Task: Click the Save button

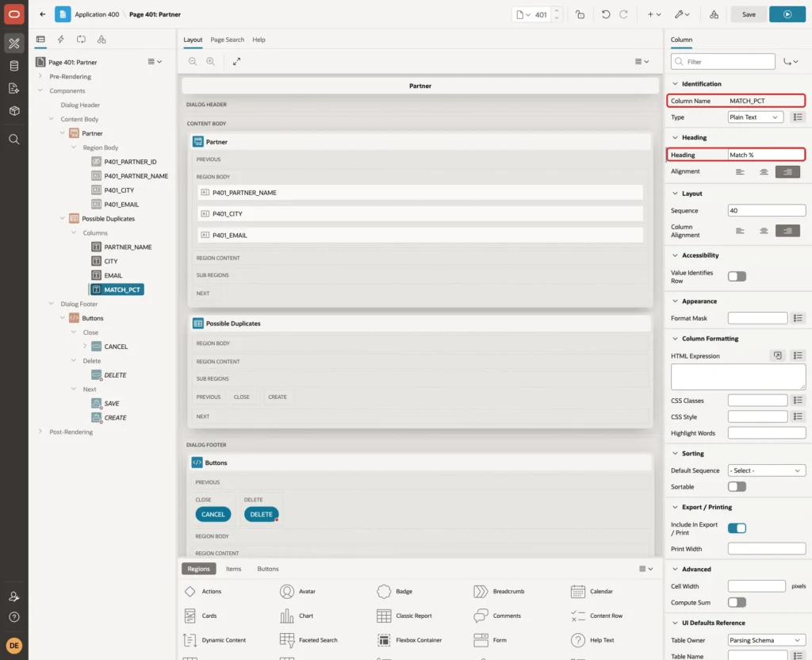Action: 749,14
